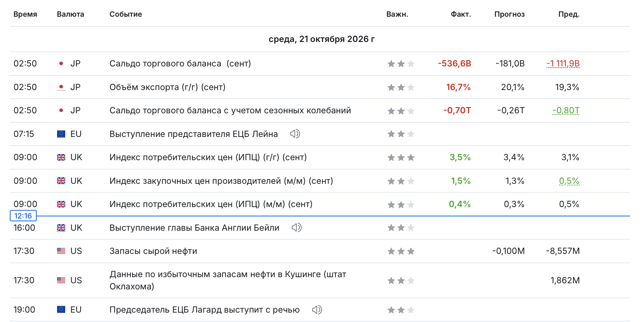The image size is (644, 322).
Task: Open event Сальдо торгового баланса (сент)
Action: pos(180,64)
